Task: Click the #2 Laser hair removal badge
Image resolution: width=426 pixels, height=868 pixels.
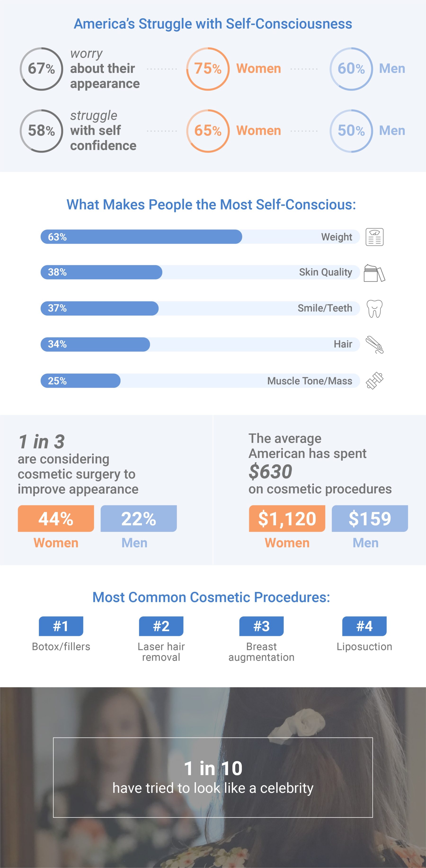Action: tap(161, 626)
